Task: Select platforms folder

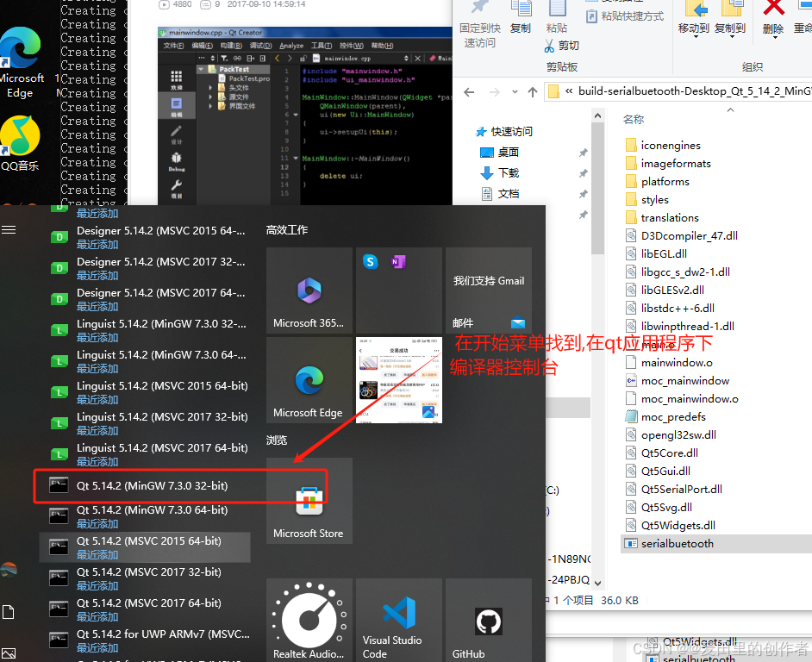Action: pyautogui.click(x=659, y=182)
